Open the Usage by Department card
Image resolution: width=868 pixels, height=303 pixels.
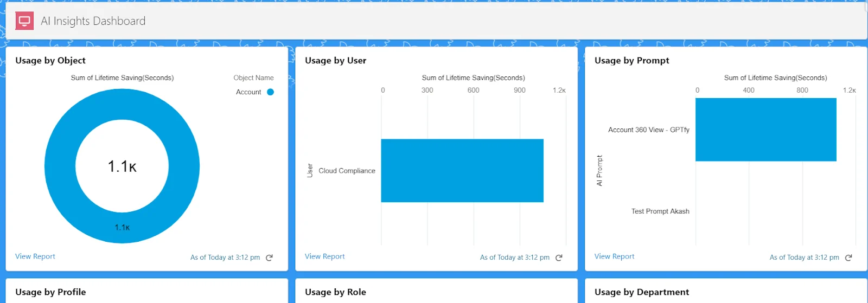642,292
